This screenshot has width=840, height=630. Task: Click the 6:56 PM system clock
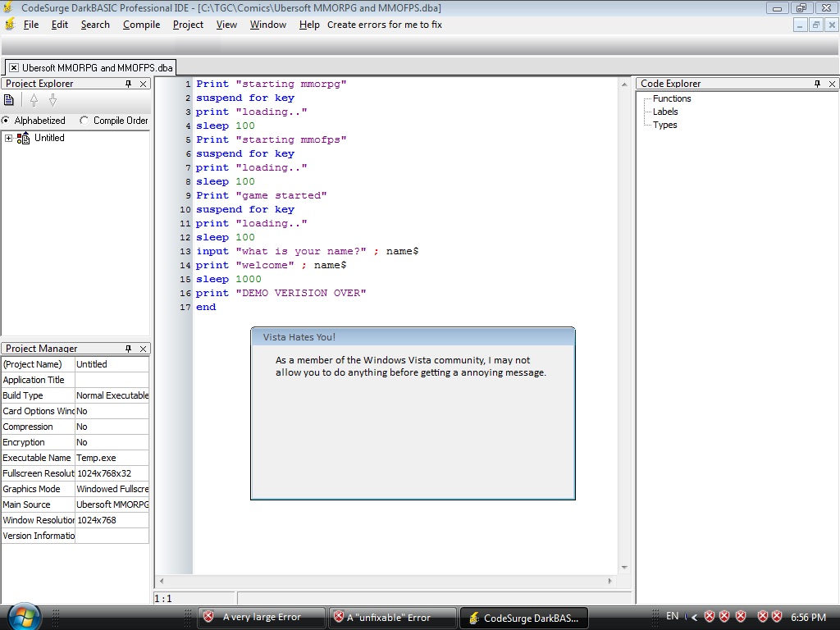pyautogui.click(x=808, y=617)
